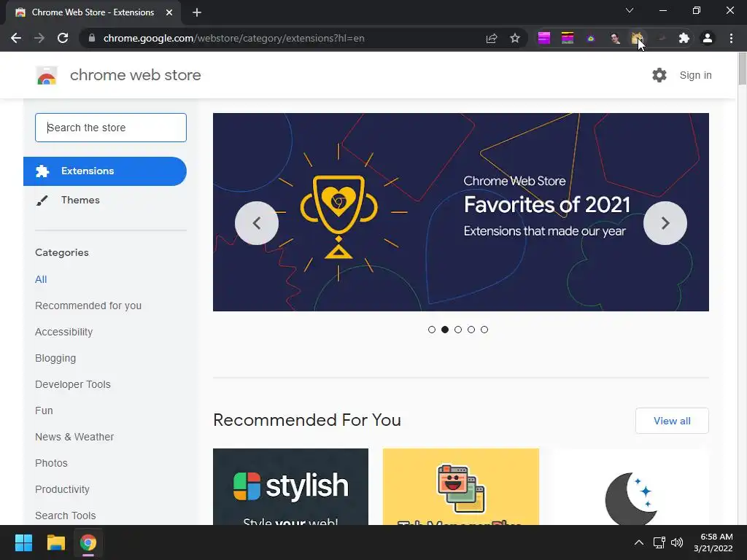Select the second carousel dot
Viewport: 747px width, 560px height.
445,330
